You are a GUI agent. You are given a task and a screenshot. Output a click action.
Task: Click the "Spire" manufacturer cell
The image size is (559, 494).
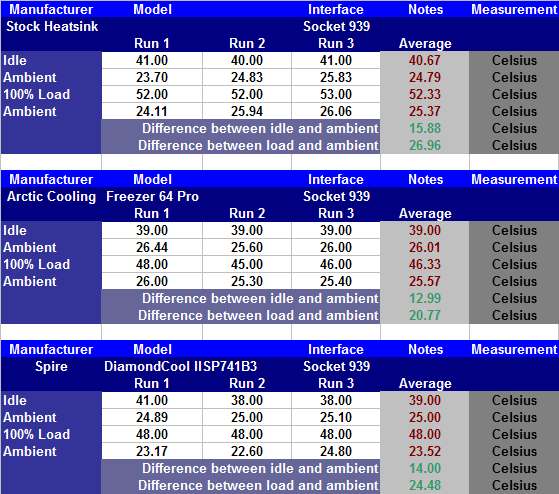point(51,366)
